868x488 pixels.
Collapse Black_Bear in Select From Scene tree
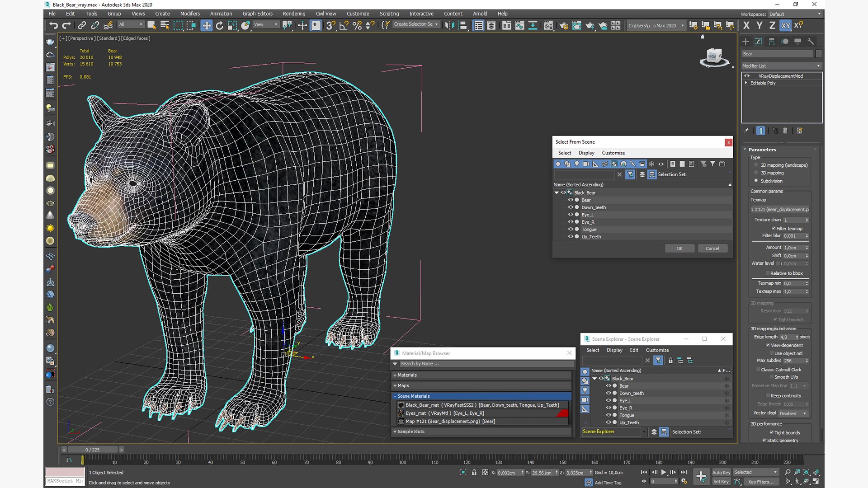coord(557,192)
